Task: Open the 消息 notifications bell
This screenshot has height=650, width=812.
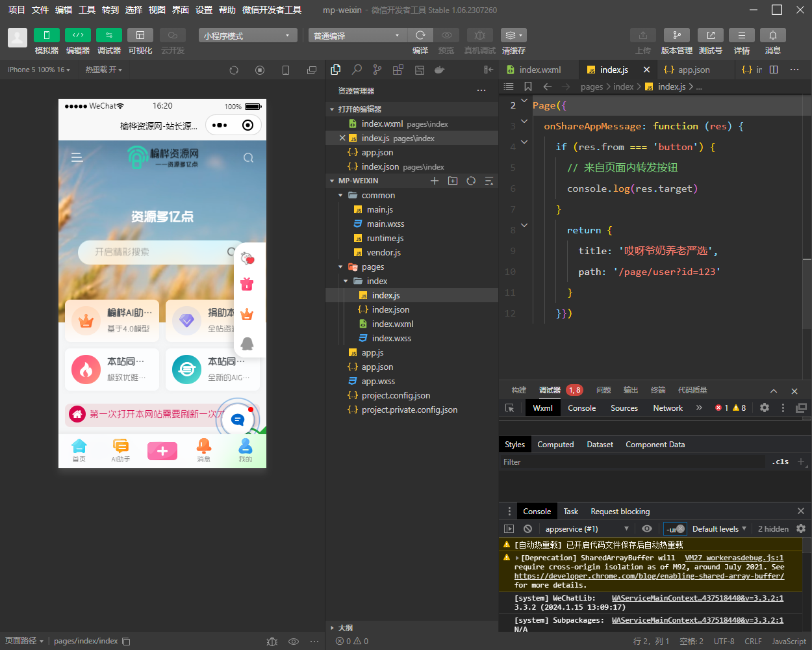Action: tap(773, 35)
